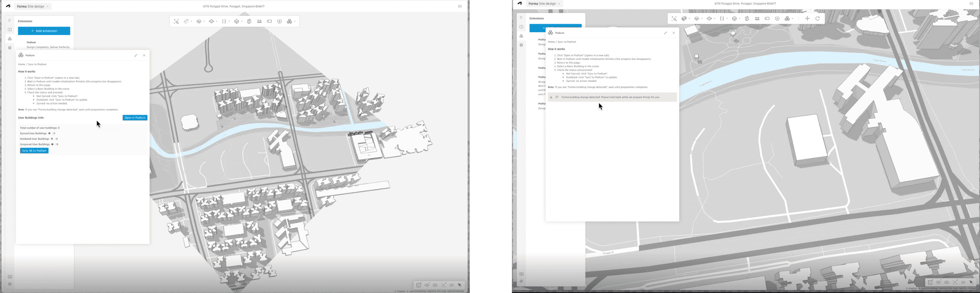Click the collaborators icon at left window top right

[x=460, y=6]
